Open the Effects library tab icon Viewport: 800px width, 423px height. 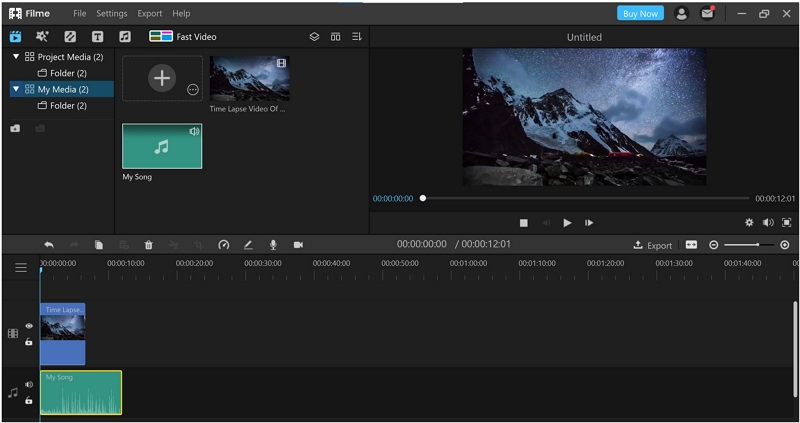pyautogui.click(x=42, y=36)
